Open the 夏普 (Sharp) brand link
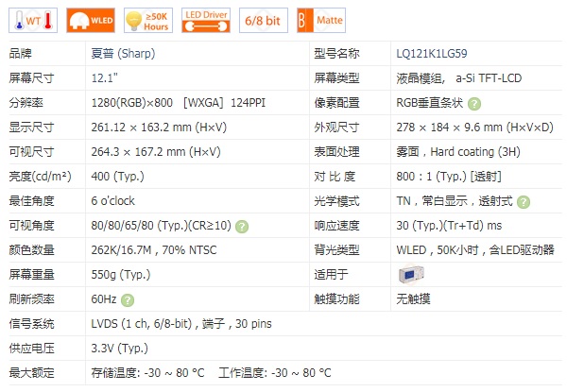Screen dimensions: 567x392 click(x=126, y=54)
